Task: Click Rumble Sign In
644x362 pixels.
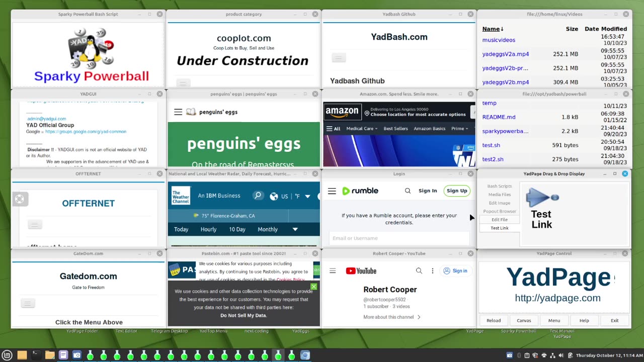Action: [x=428, y=191]
